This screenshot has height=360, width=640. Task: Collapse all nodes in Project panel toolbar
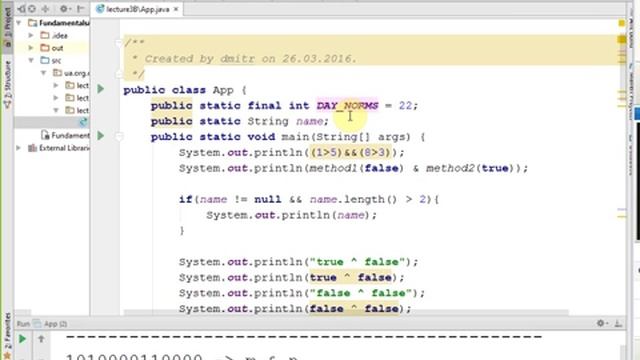[x=45, y=9]
